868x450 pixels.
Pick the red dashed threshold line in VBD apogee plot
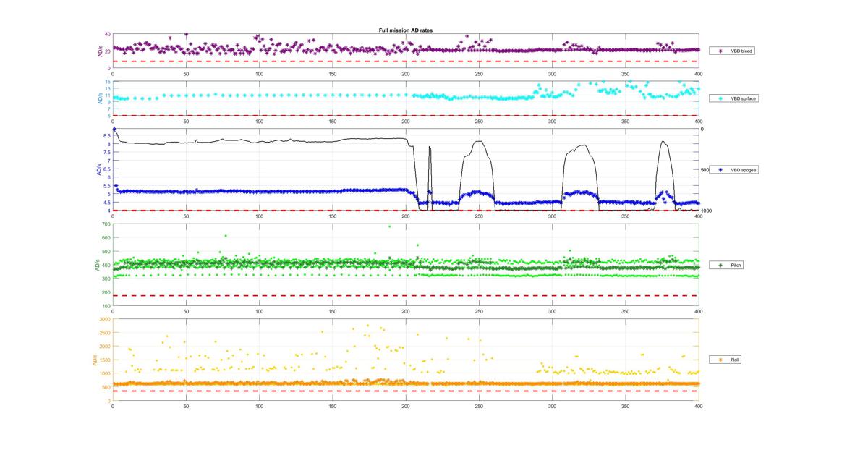point(406,211)
